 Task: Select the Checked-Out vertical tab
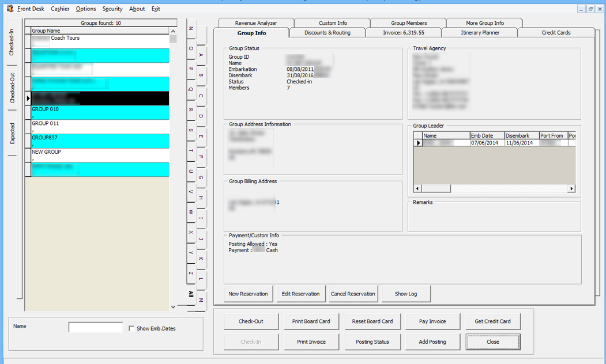click(12, 88)
